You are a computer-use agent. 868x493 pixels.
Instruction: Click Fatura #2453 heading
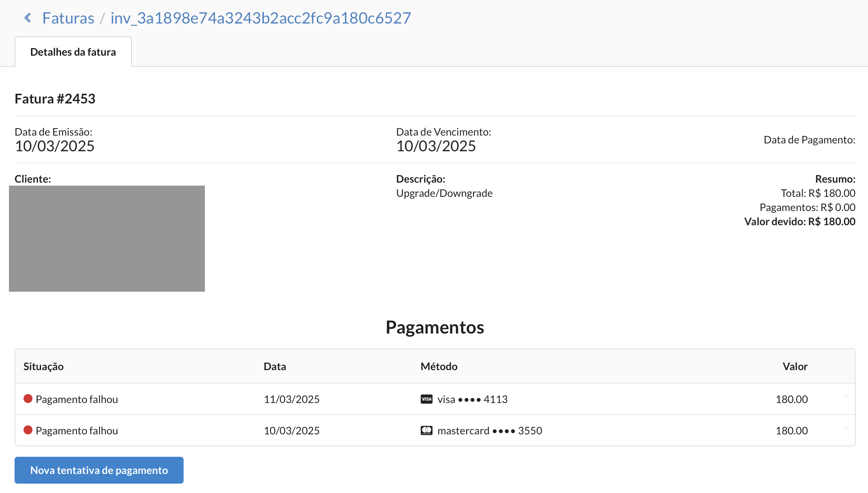(x=55, y=99)
